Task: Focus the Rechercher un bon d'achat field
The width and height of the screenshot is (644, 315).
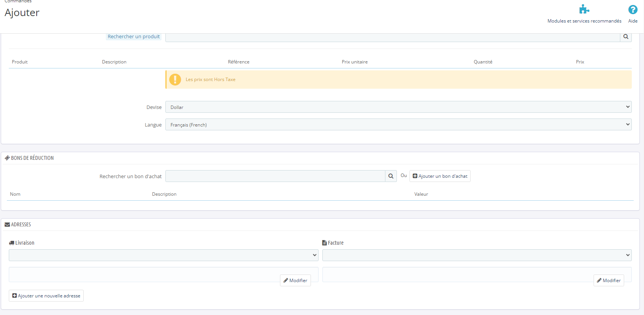Action: (x=275, y=176)
